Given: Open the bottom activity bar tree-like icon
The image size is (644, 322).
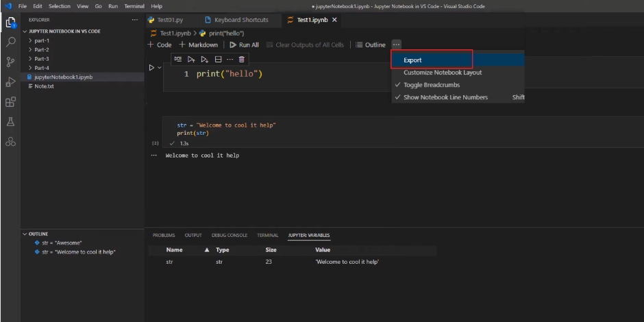Looking at the screenshot, I should pos(11,142).
